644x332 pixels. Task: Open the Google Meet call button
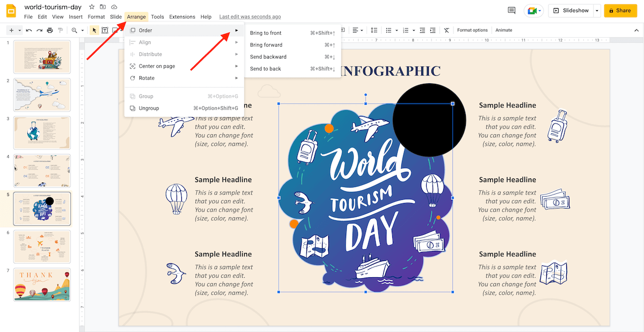click(x=533, y=10)
